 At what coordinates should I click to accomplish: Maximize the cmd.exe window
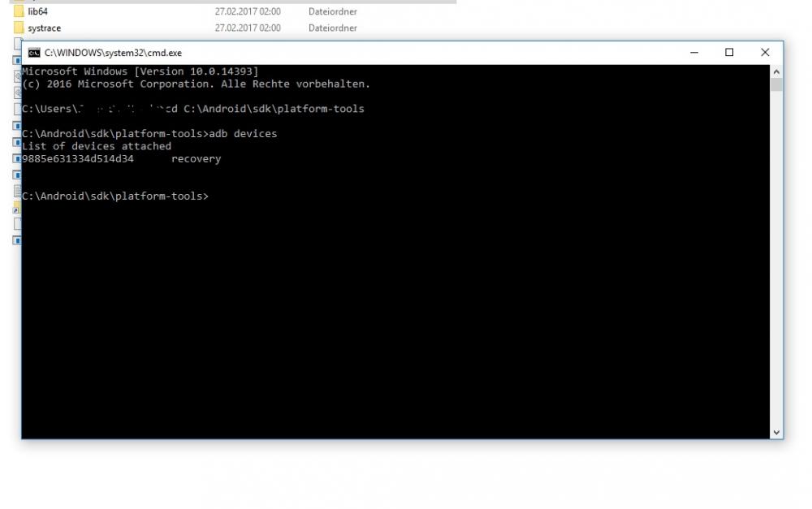click(729, 53)
